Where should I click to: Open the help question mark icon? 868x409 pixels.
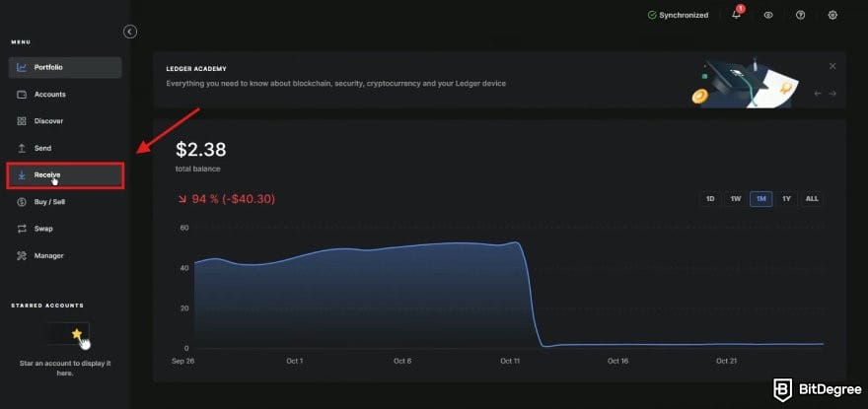pyautogui.click(x=801, y=16)
